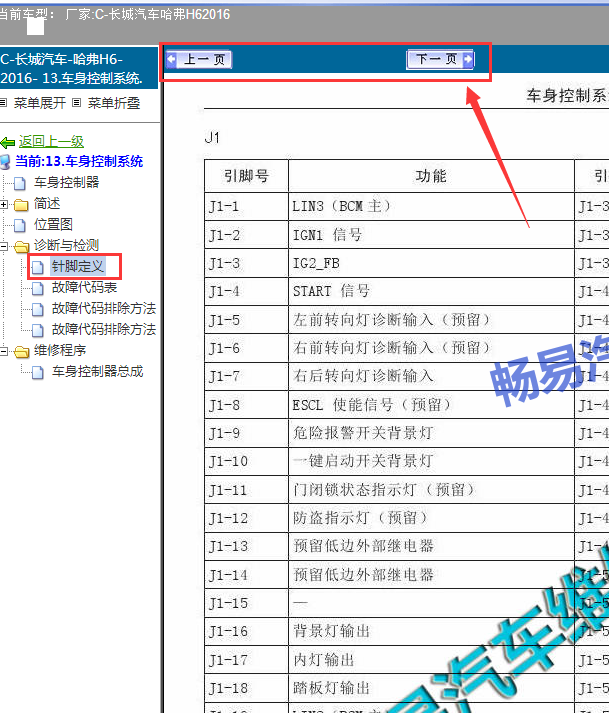The image size is (609, 713).
Task: Collapse the 诊断与检测 folder toggle
Action: pyautogui.click(x=4, y=246)
